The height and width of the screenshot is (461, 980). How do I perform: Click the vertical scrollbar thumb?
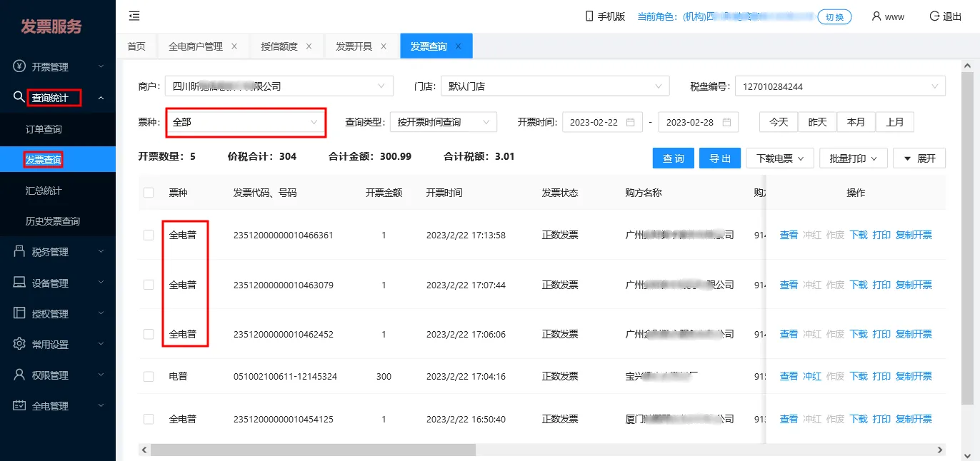(x=968, y=238)
